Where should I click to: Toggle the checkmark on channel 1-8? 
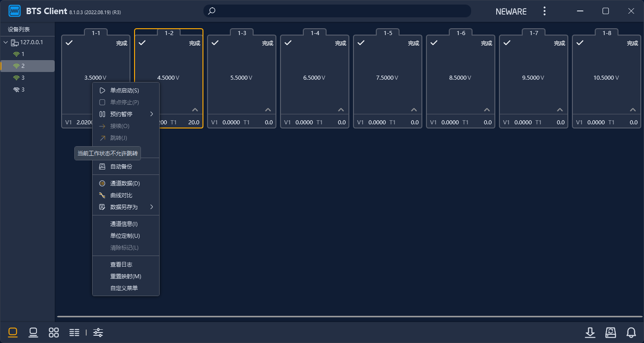click(x=580, y=43)
